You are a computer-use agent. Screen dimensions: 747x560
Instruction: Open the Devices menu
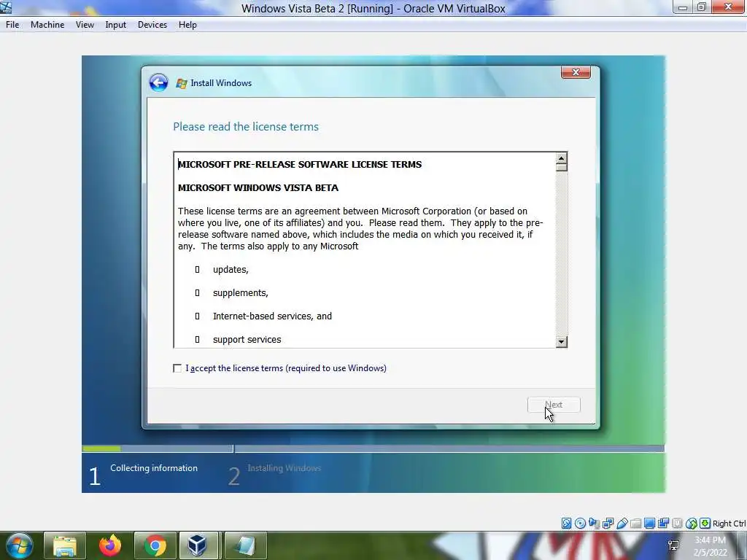(152, 25)
